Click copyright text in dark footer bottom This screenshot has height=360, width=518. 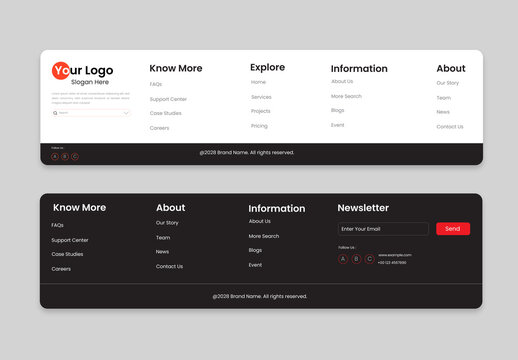coord(260,296)
